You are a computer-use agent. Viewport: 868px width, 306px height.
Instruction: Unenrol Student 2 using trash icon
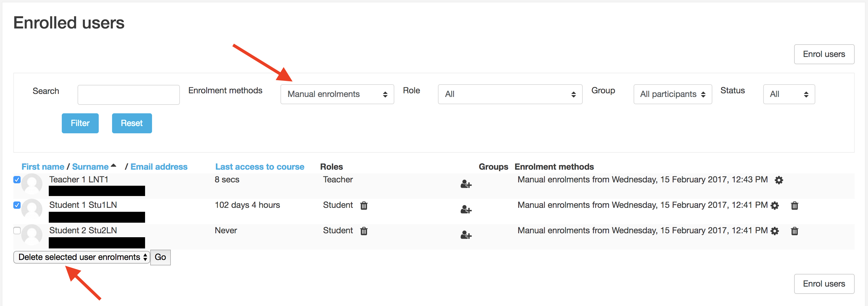794,231
